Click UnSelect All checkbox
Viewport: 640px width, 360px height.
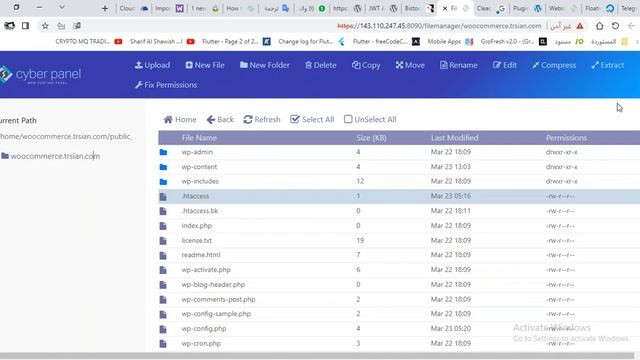(348, 119)
